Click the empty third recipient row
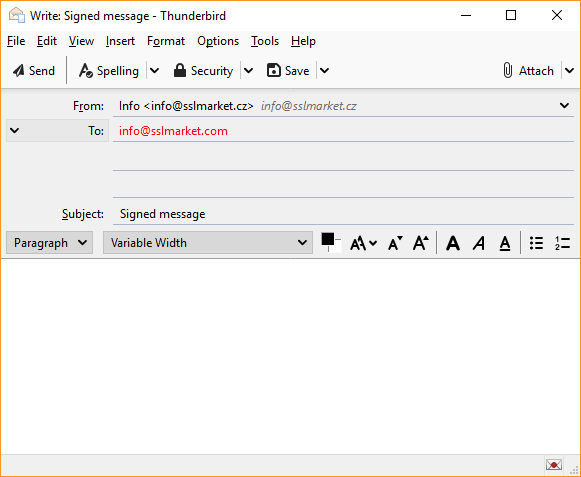 coord(343,184)
